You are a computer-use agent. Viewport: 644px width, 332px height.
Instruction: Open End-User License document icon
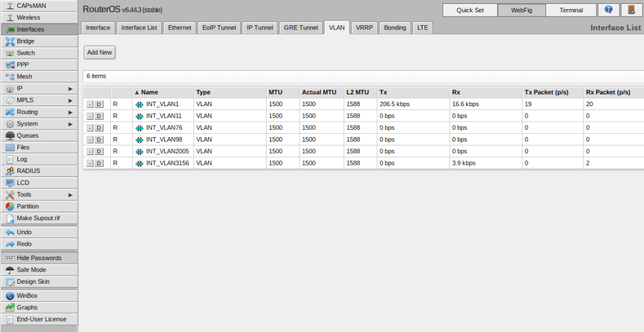coord(10,319)
